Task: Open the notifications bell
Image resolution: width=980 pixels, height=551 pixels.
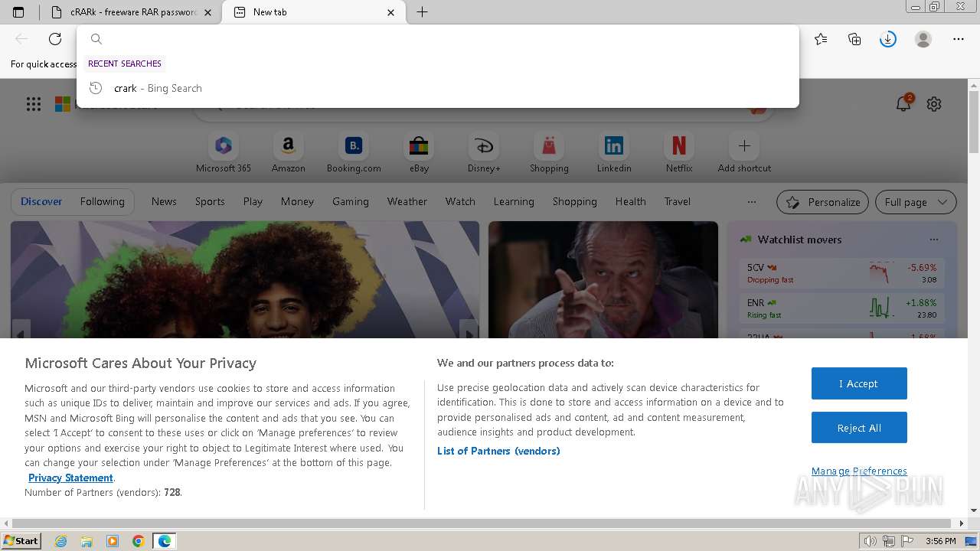Action: [903, 104]
